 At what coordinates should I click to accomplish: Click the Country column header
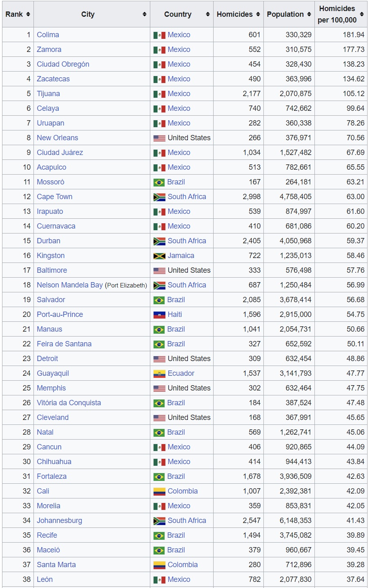182,14
